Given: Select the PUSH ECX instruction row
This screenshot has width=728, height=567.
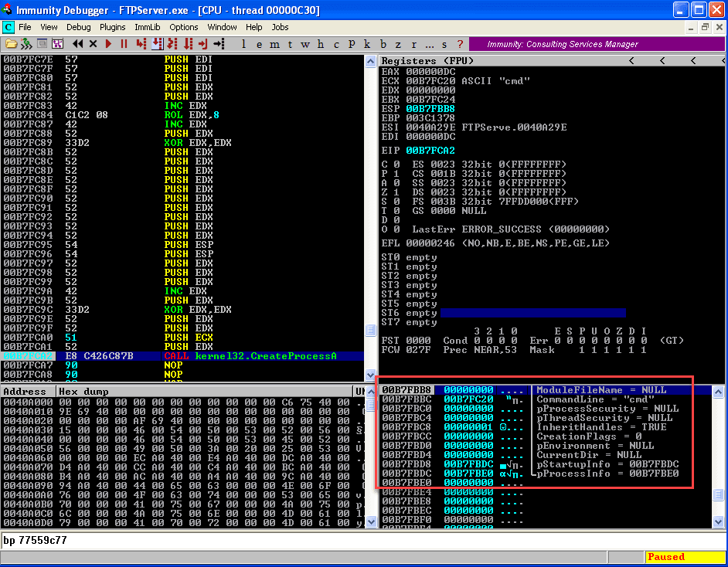Looking at the screenshot, I should [x=183, y=338].
